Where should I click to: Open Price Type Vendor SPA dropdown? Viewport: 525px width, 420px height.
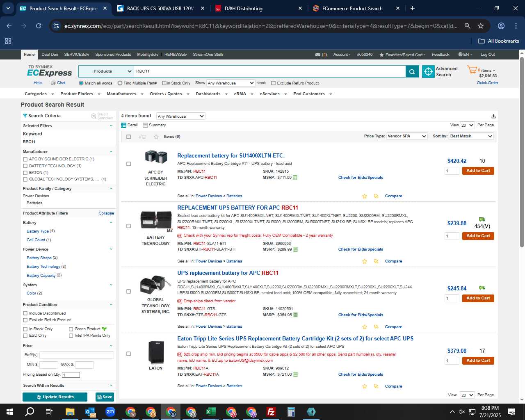(407, 136)
